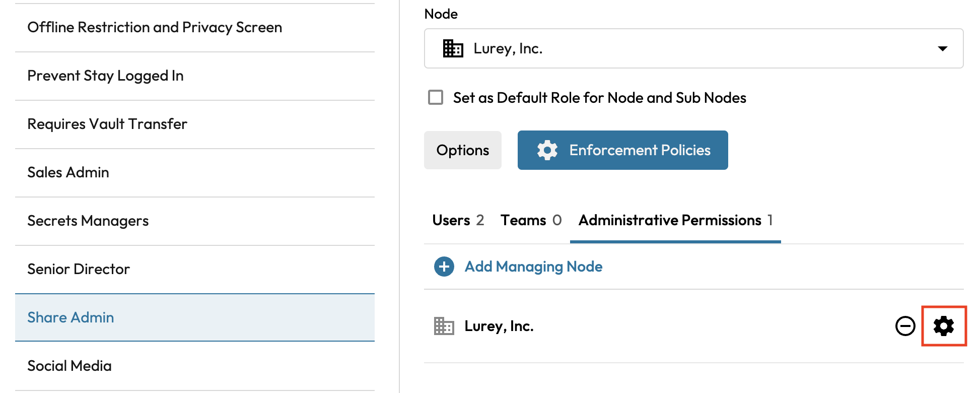980x393 pixels.
Task: Pick the Social Media role
Action: pyautogui.click(x=69, y=366)
